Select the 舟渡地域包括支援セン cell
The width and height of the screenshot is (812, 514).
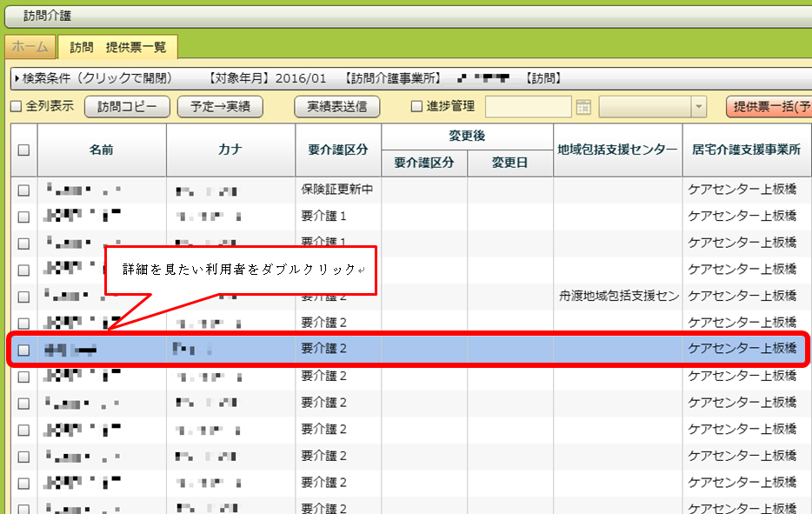tap(617, 297)
